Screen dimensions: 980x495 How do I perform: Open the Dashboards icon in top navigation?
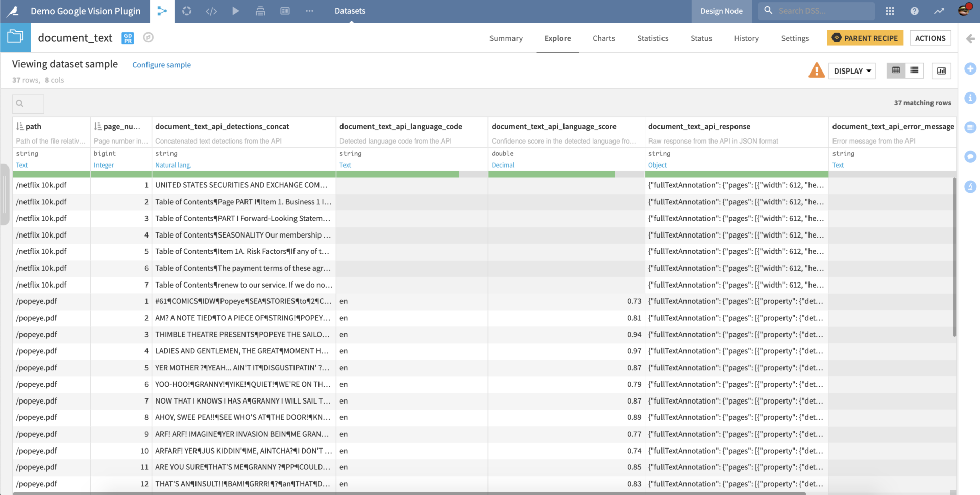[285, 11]
